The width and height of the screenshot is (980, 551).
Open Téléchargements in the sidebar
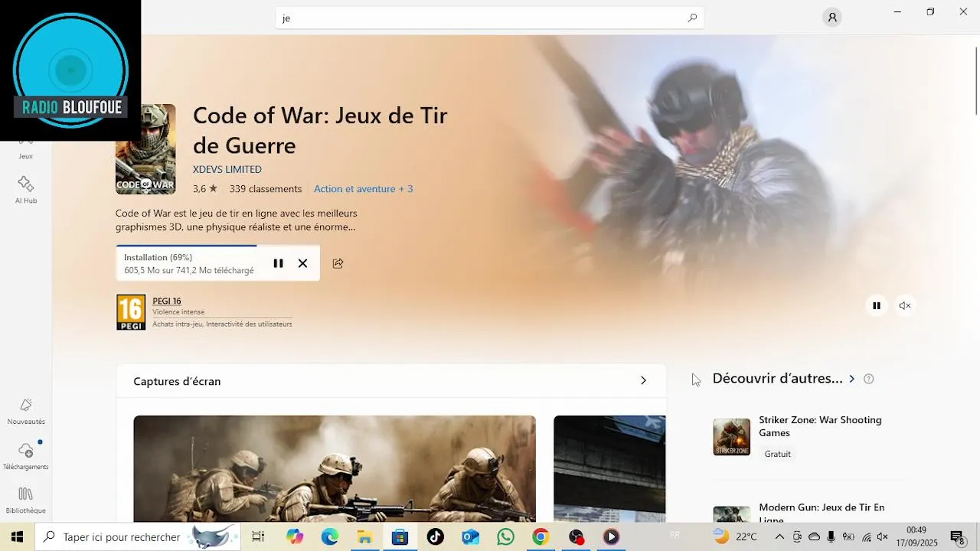tap(26, 456)
